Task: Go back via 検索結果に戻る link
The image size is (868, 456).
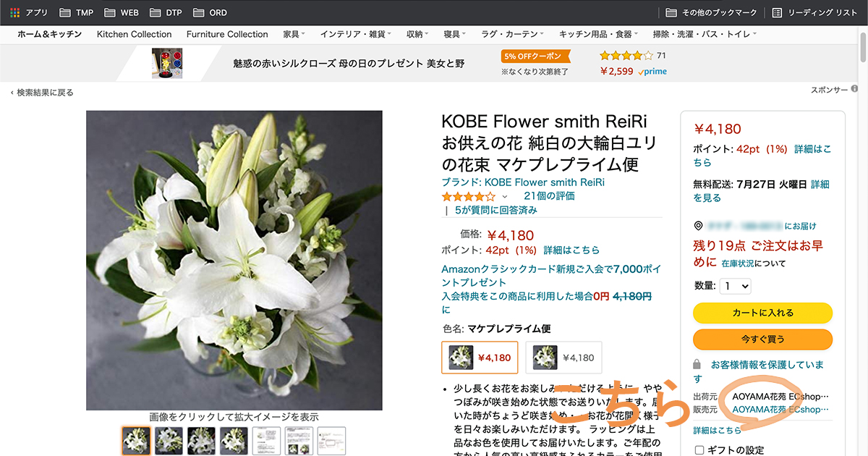Action: (x=42, y=93)
